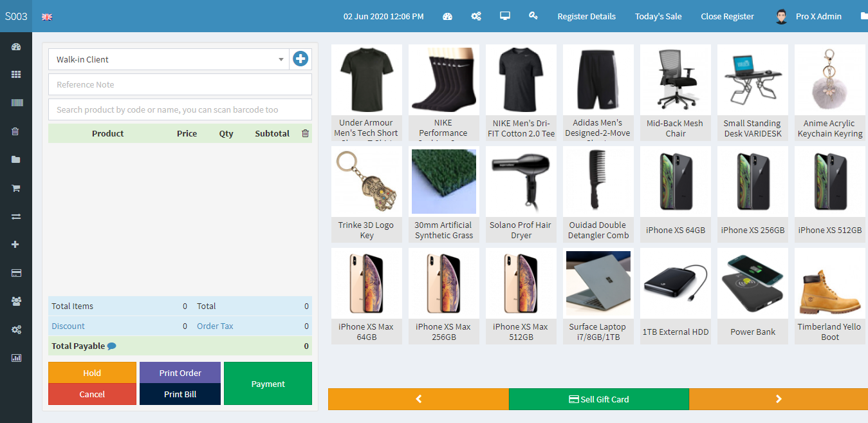This screenshot has width=868, height=423.
Task: Click the Discount link
Action: click(68, 326)
